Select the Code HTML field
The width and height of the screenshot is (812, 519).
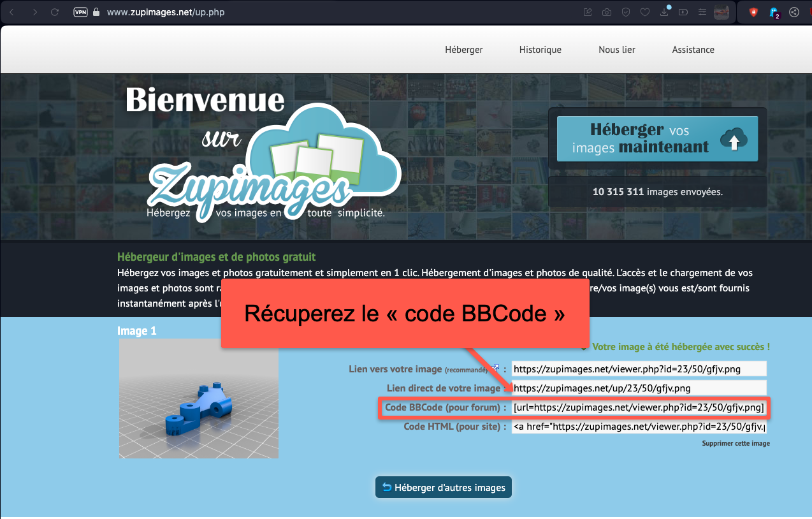coord(639,427)
